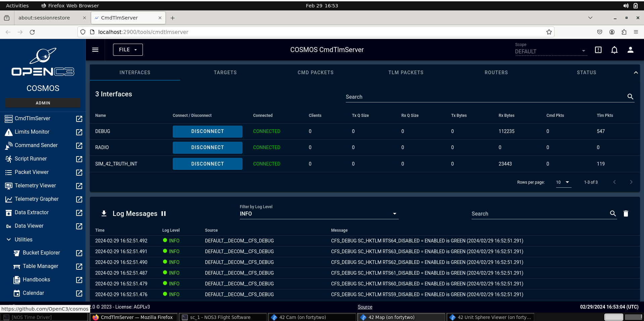Open Bucket Explorer in new tab icon

79,253
